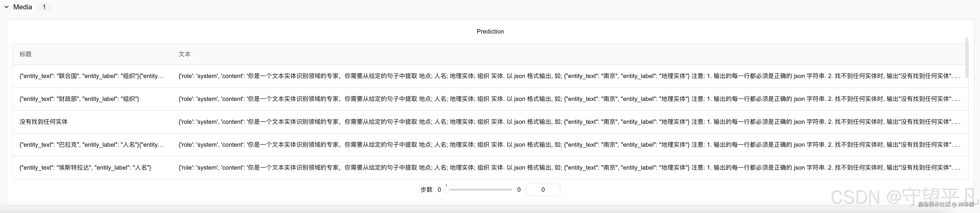The image size is (980, 213).
Task: Select the 联合国 entity title cell
Action: pos(91,76)
